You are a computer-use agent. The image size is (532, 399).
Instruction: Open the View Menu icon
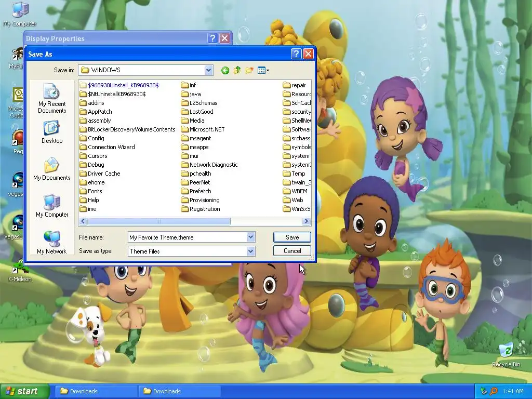[263, 70]
